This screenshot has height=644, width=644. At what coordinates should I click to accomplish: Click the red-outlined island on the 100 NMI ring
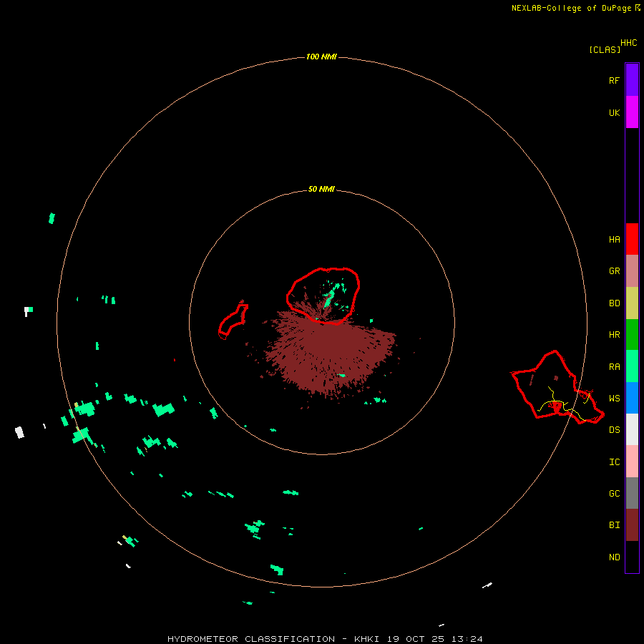(x=557, y=388)
